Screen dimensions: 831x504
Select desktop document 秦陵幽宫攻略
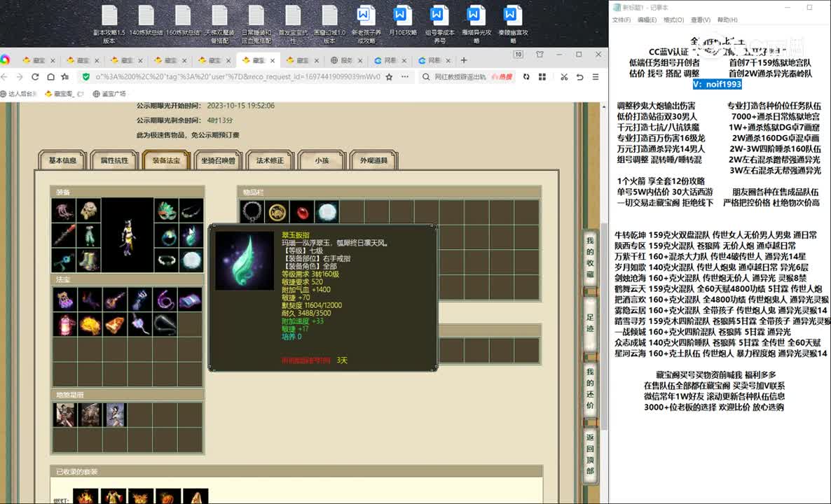tap(513, 24)
